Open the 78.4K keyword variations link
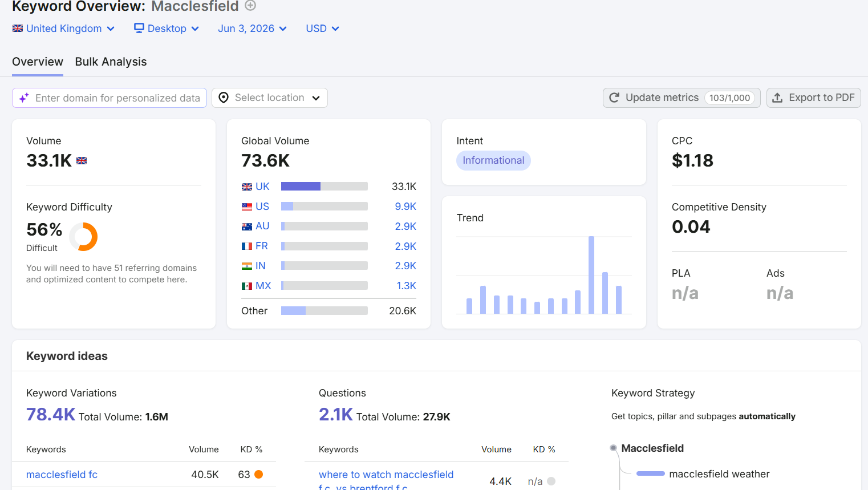The image size is (868, 490). click(x=51, y=415)
